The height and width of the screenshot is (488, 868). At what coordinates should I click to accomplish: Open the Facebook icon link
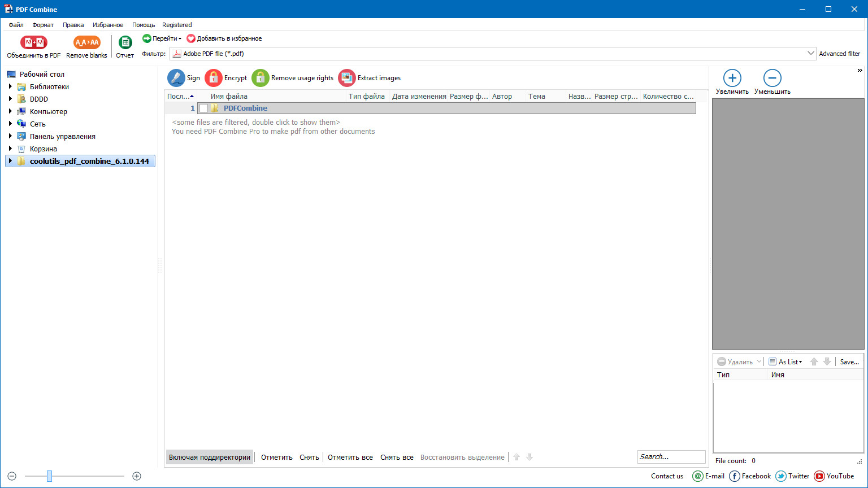click(735, 476)
